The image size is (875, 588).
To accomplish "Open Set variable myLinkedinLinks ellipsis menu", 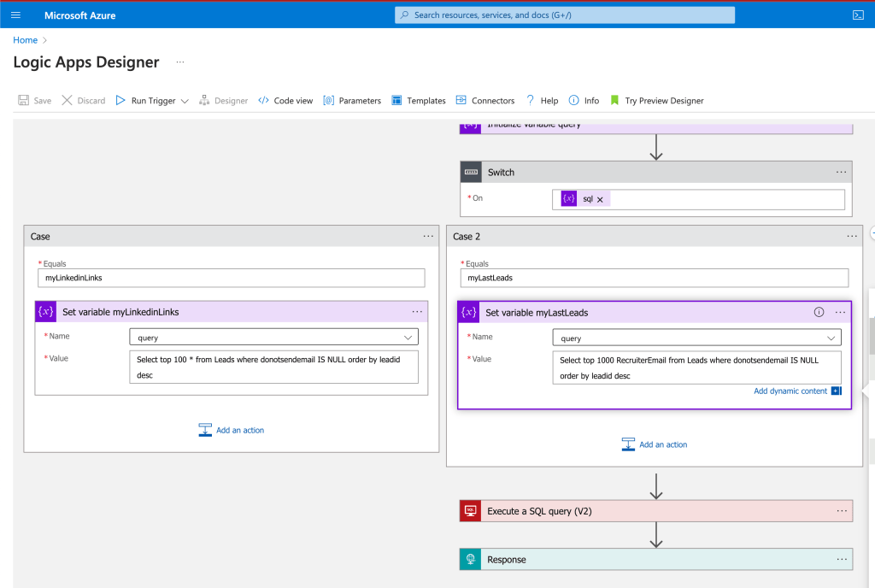I will pyautogui.click(x=417, y=312).
